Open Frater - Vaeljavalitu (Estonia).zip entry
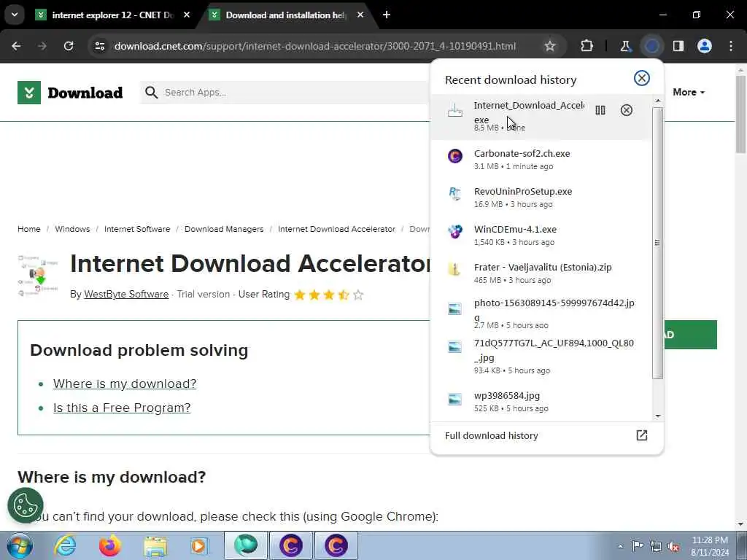Viewport: 747px width, 560px height. point(541,273)
